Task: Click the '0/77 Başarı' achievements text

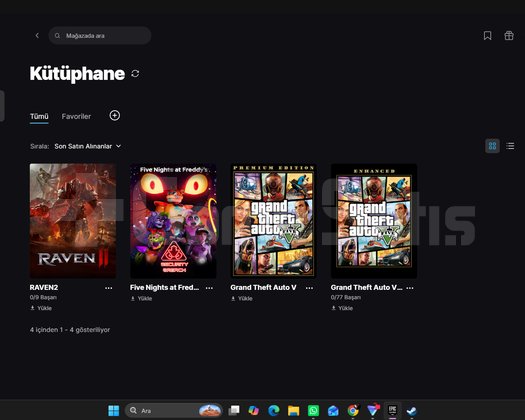Action: coord(346,297)
